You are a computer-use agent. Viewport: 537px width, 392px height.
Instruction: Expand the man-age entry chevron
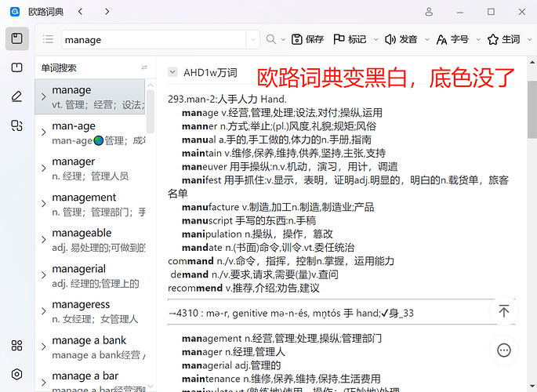click(43, 132)
